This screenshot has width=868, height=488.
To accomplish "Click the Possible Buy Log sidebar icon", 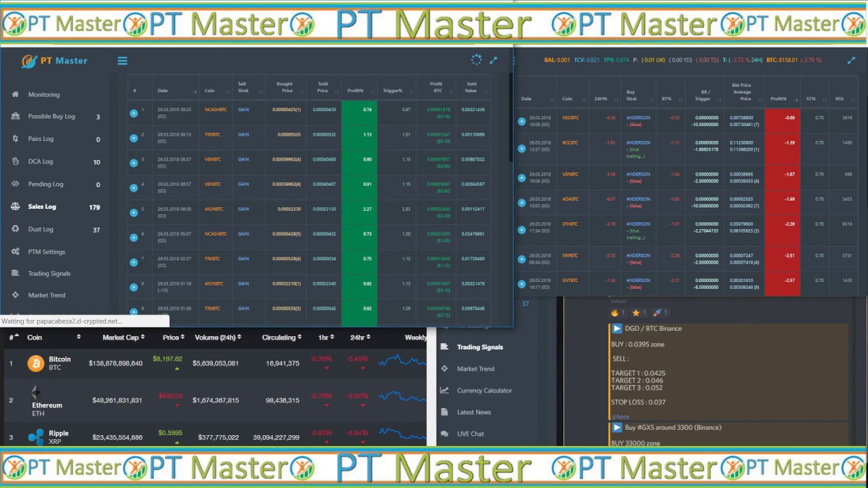I will pyautogui.click(x=16, y=116).
